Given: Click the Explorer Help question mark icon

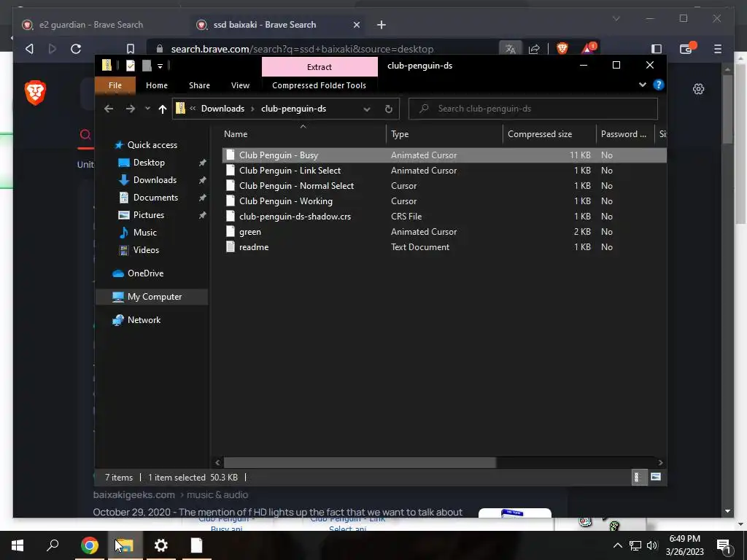Looking at the screenshot, I should [x=659, y=85].
